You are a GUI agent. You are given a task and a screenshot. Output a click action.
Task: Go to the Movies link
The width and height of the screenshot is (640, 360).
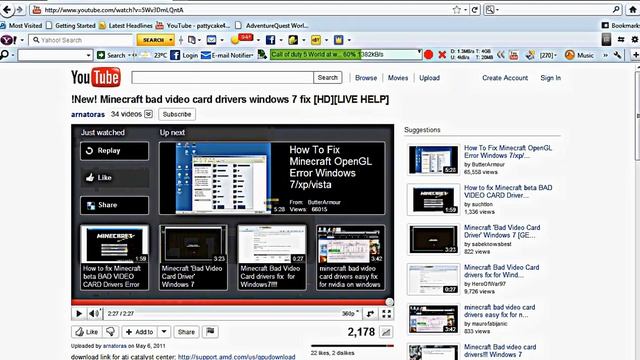398,78
